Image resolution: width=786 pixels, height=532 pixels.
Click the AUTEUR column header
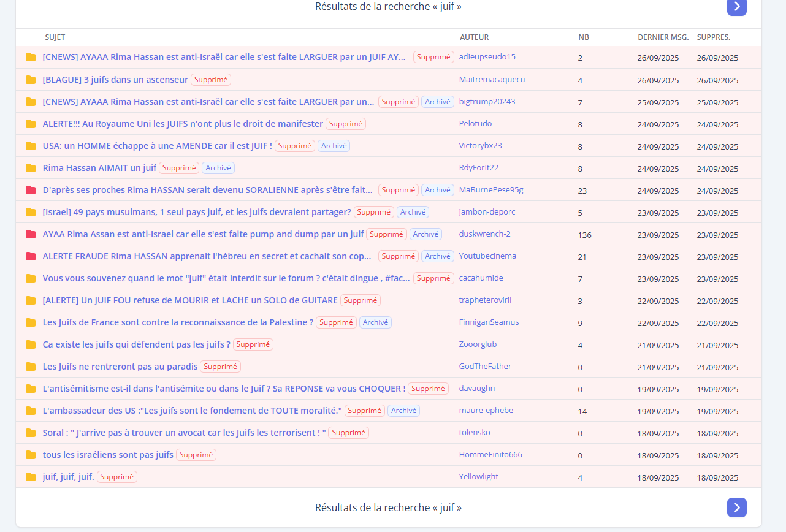tap(474, 37)
